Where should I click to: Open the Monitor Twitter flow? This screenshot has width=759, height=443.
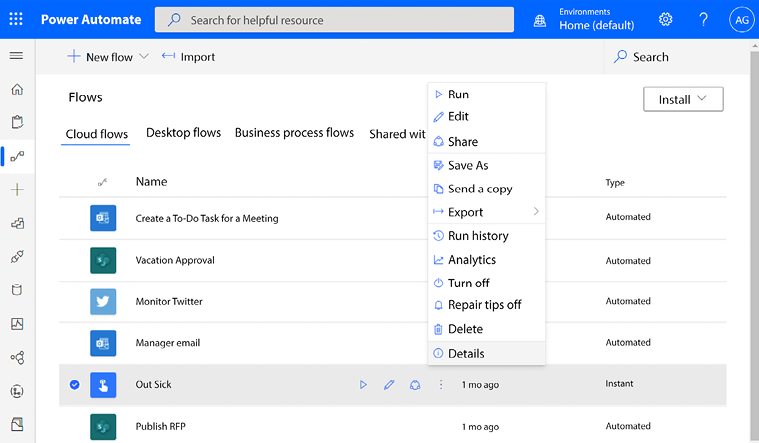[169, 301]
